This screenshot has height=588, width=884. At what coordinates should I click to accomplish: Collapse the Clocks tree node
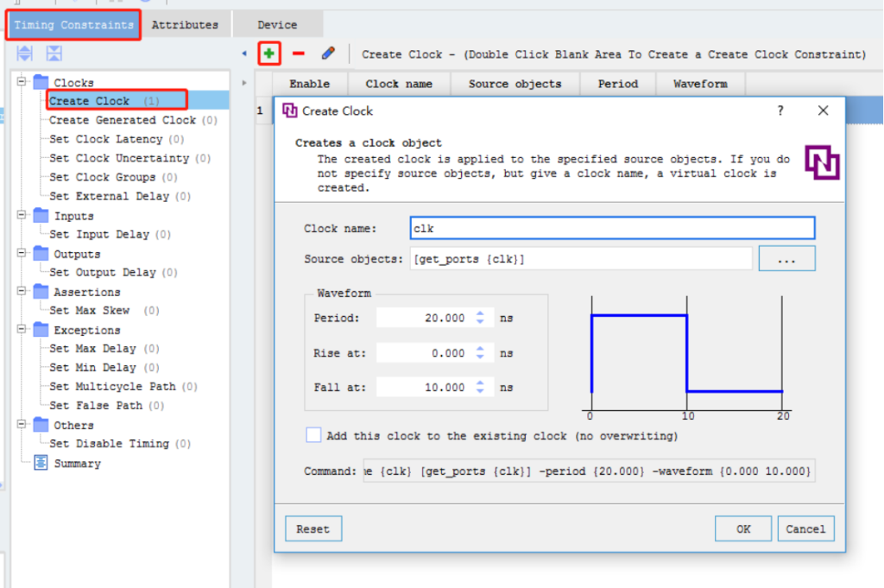(22, 83)
